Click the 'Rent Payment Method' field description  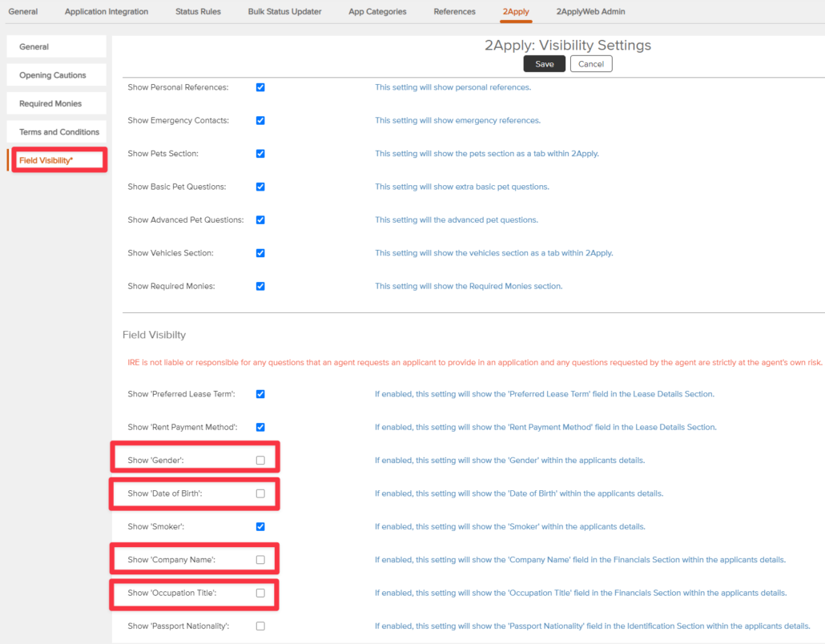pyautogui.click(x=545, y=427)
